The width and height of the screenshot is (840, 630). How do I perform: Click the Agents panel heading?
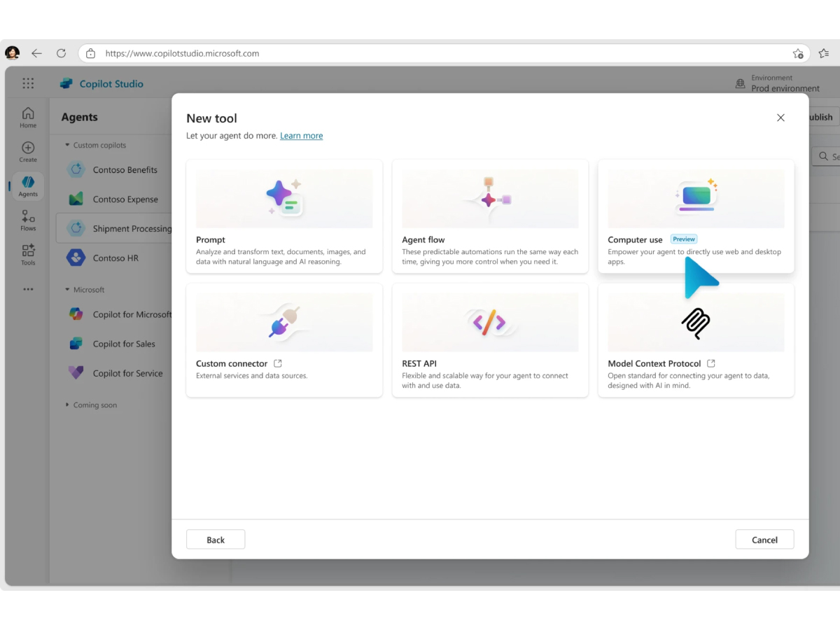[x=79, y=117]
